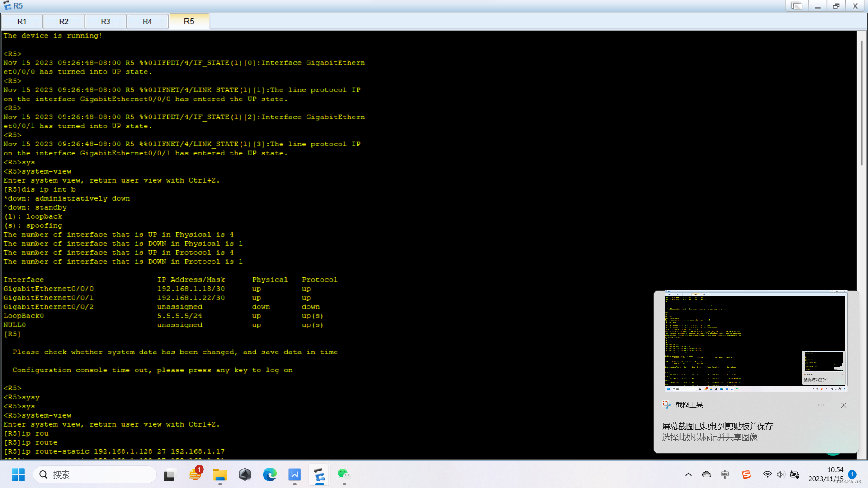The image size is (868, 488).
Task: Open WeChat from the taskbar
Action: [344, 474]
